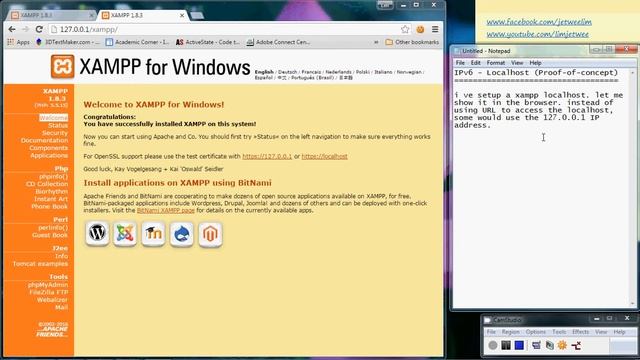Click the CamStudio pause button

(x=506, y=345)
